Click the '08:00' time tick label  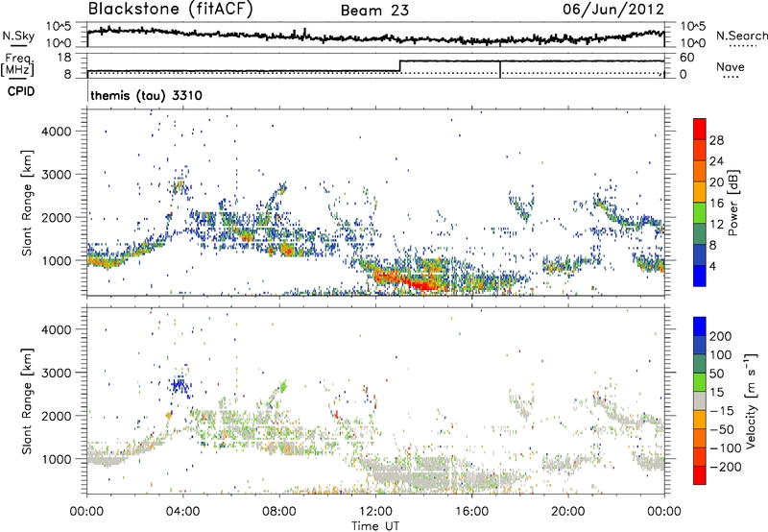coord(279,512)
